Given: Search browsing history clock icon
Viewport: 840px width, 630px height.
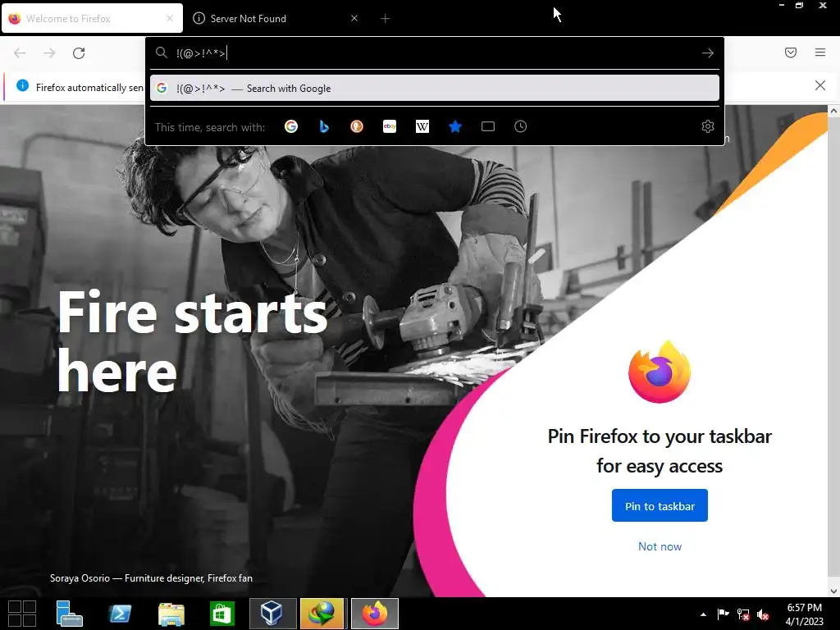Looking at the screenshot, I should click(x=520, y=126).
